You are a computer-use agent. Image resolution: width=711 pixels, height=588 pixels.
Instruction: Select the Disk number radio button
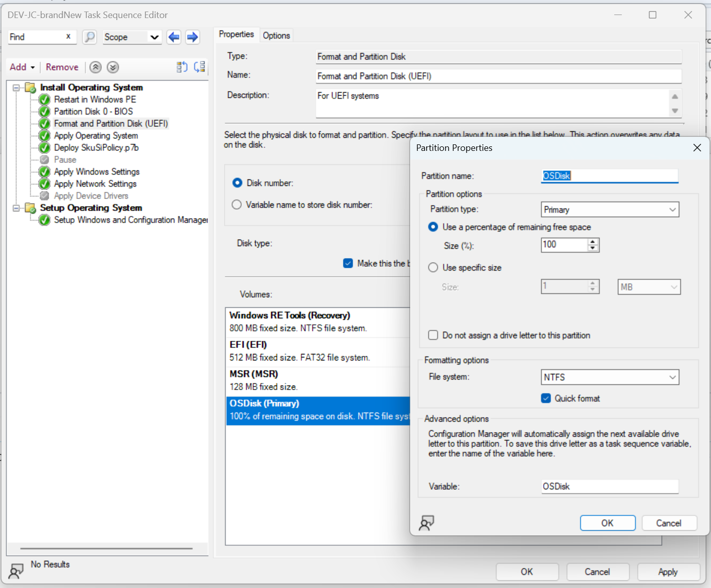(237, 183)
